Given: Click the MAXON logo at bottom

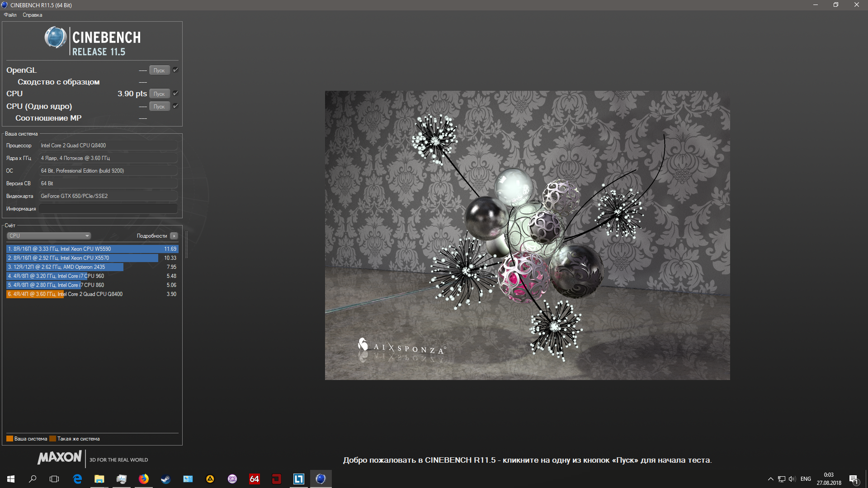Looking at the screenshot, I should pyautogui.click(x=60, y=457).
